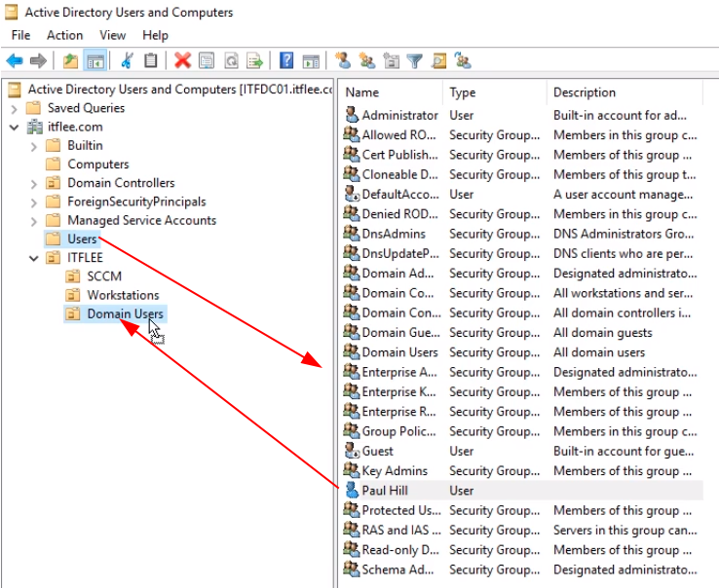
Task: Select the Workstations organizational unit
Action: [123, 295]
